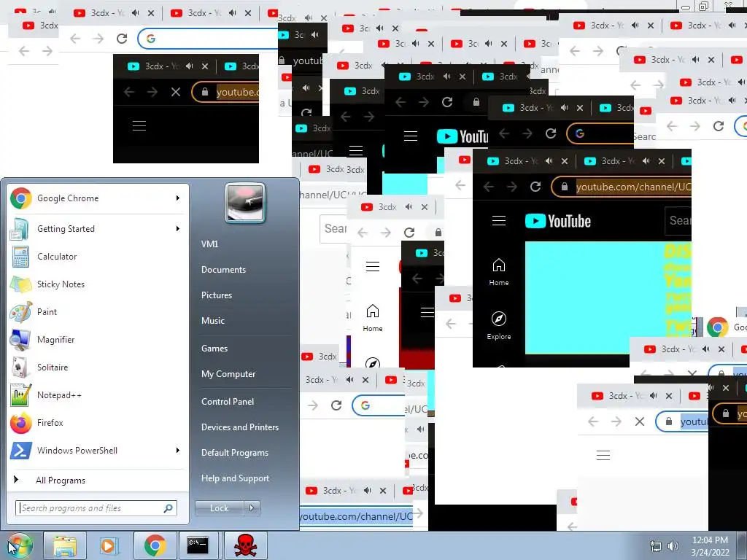747x560 pixels.
Task: Open Default Programs
Action: [x=235, y=453]
